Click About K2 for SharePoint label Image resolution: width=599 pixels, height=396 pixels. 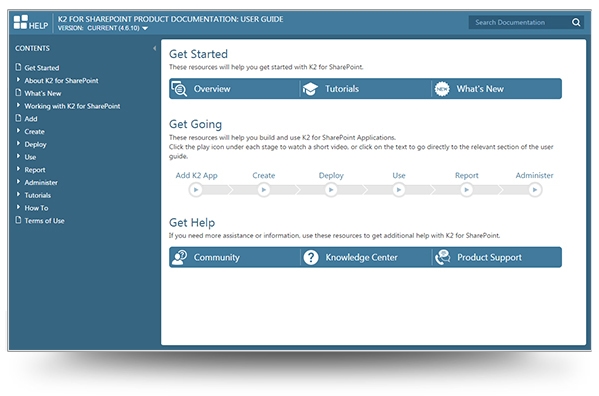tap(61, 81)
